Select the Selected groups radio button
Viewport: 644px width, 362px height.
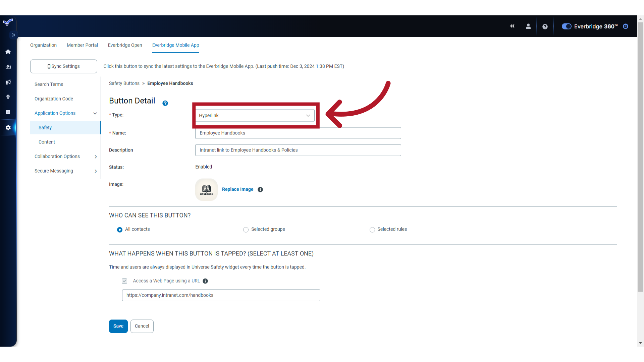pyautogui.click(x=246, y=230)
